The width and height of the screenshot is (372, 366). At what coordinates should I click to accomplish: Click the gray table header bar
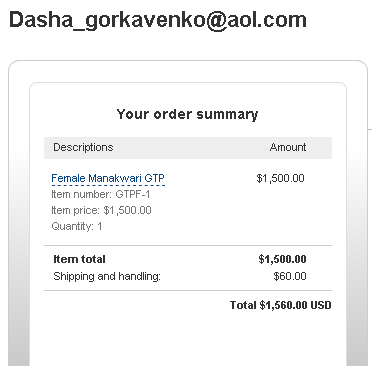pyautogui.click(x=188, y=148)
